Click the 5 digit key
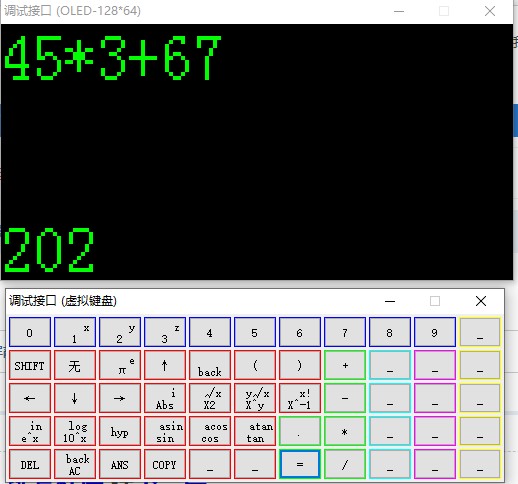Image resolution: width=518 pixels, height=484 pixels. [255, 332]
